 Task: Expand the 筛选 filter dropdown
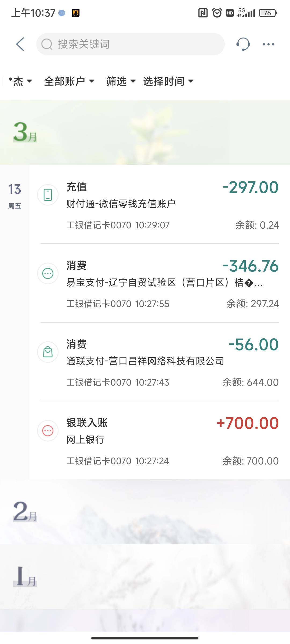[x=121, y=81]
